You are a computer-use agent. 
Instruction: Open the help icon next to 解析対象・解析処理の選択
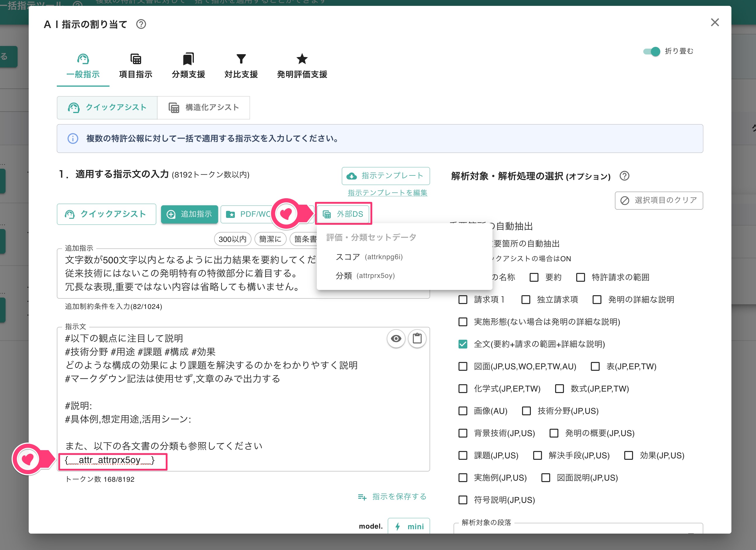(x=625, y=176)
